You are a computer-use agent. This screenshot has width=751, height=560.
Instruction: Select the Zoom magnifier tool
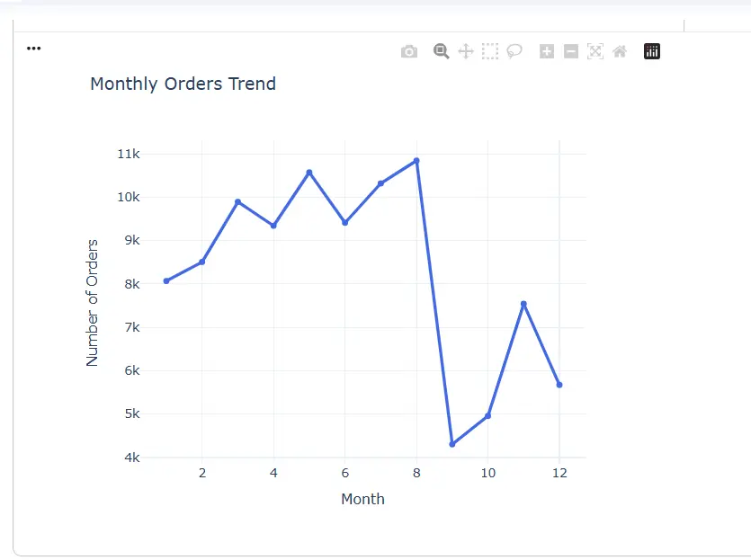(441, 51)
